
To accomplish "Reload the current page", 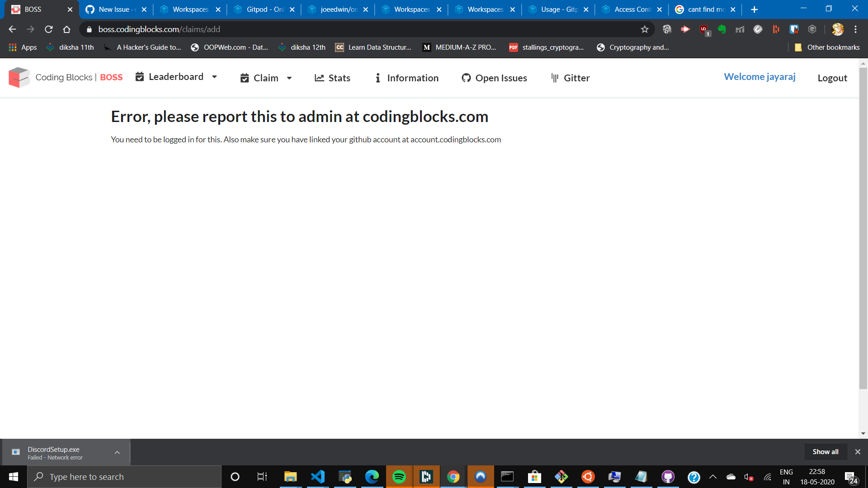I will [x=48, y=29].
